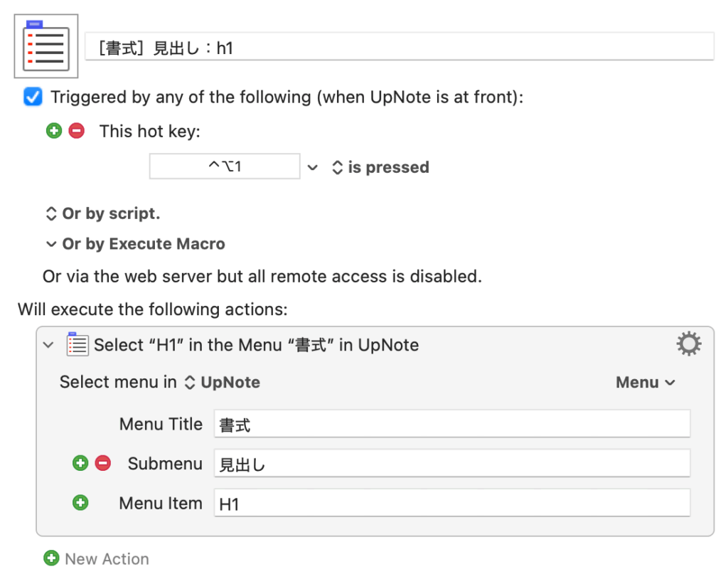Click green plus to add a trigger
The width and height of the screenshot is (728, 579).
(x=54, y=131)
